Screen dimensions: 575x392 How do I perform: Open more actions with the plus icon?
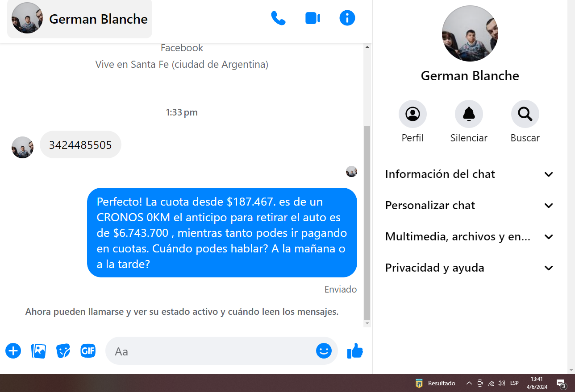pos(13,351)
